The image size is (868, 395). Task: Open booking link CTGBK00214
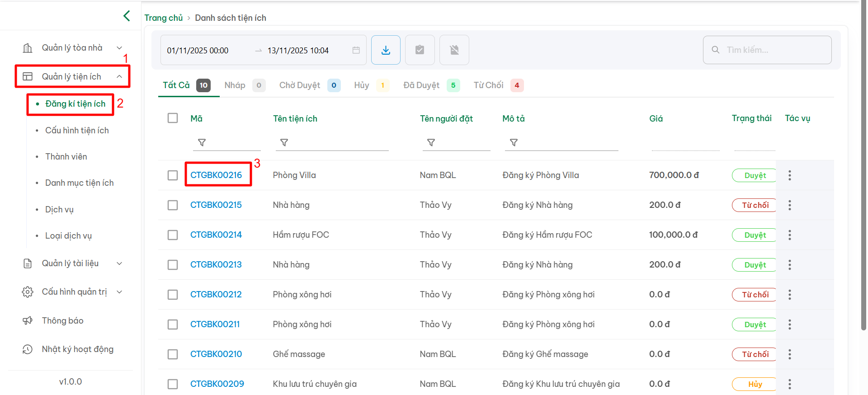[216, 235]
